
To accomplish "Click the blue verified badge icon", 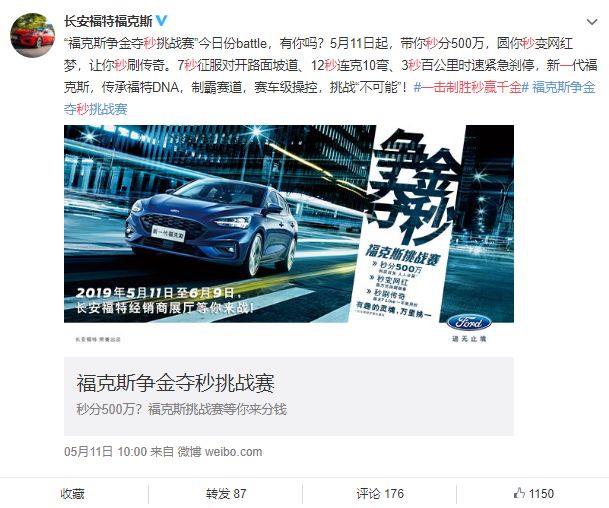I will click(x=162, y=21).
